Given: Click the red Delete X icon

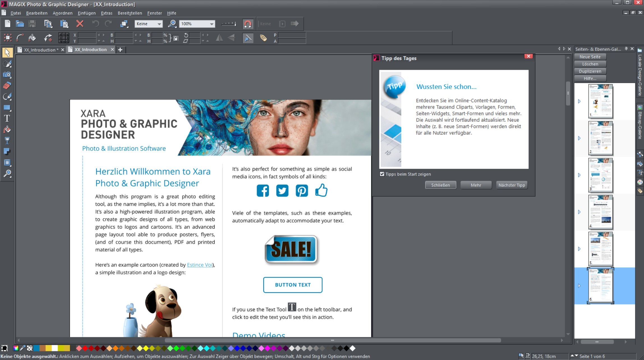Looking at the screenshot, I should (x=80, y=24).
